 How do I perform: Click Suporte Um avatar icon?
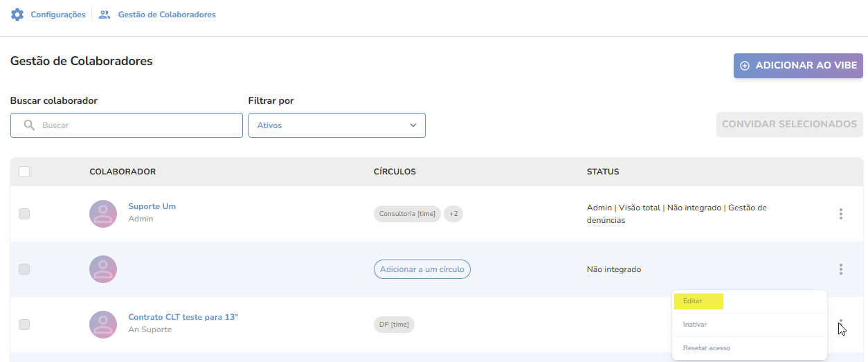pyautogui.click(x=103, y=214)
